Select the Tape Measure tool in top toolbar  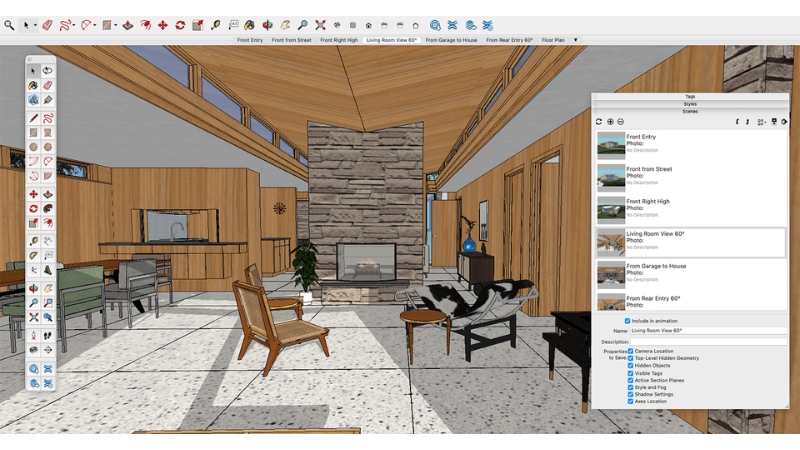point(215,25)
